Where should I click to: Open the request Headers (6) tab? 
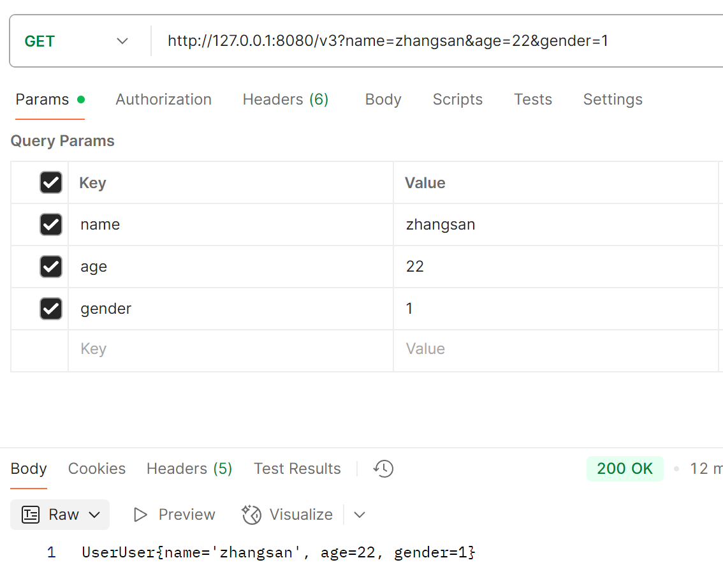tap(286, 99)
